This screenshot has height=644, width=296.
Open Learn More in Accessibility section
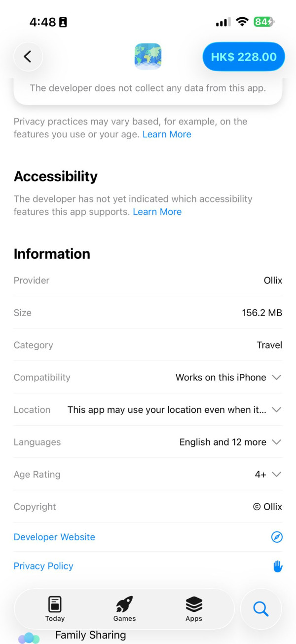(157, 212)
